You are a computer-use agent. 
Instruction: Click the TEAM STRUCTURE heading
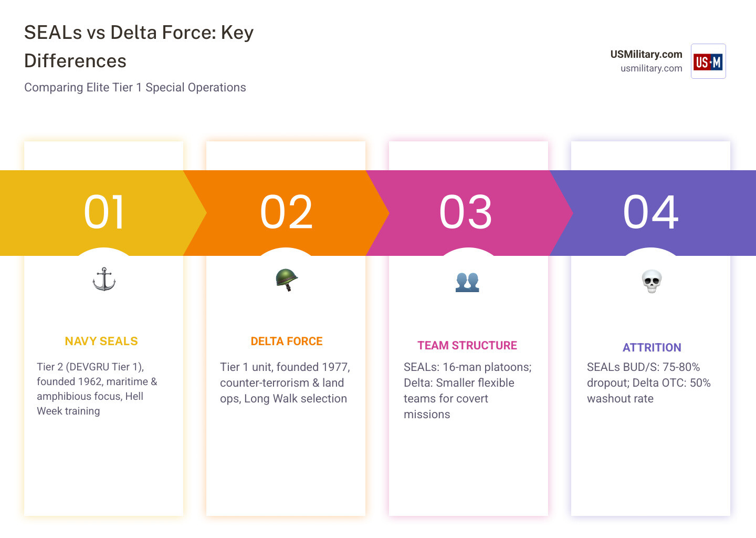click(467, 346)
